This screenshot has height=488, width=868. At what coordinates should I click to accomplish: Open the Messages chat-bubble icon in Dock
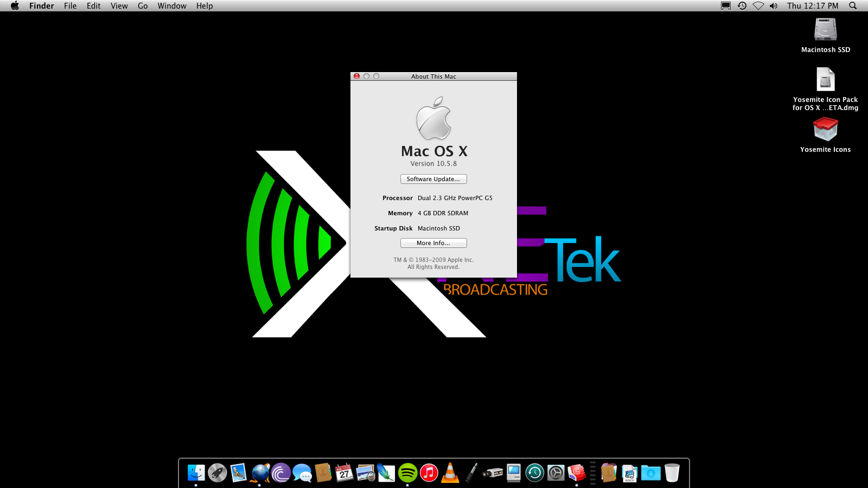(x=302, y=473)
